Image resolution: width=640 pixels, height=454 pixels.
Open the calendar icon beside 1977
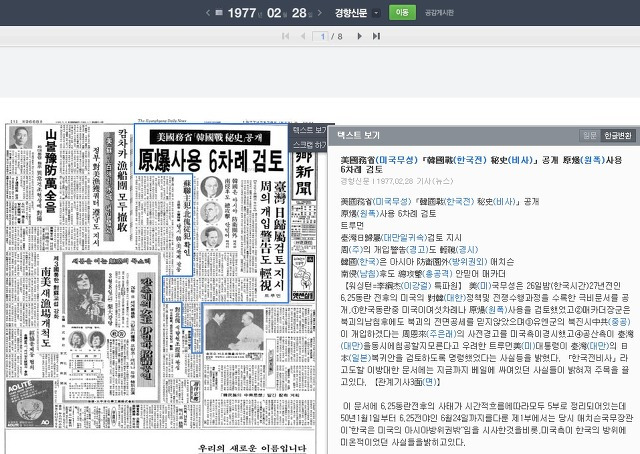coord(219,13)
